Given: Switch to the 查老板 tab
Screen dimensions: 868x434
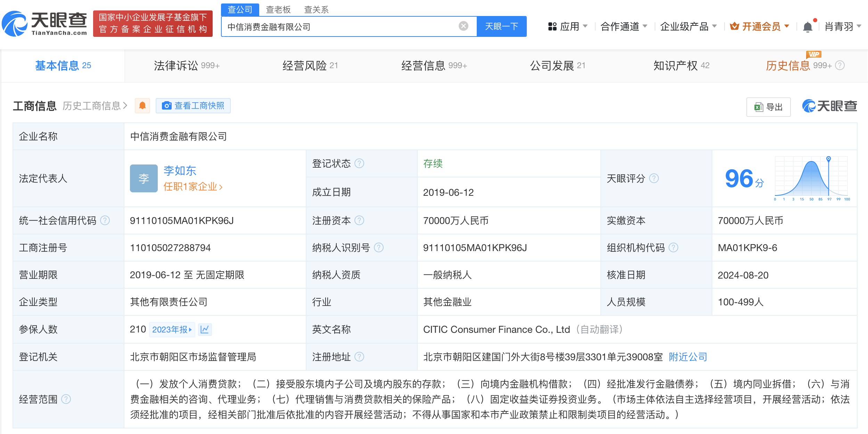Looking at the screenshot, I should point(278,9).
